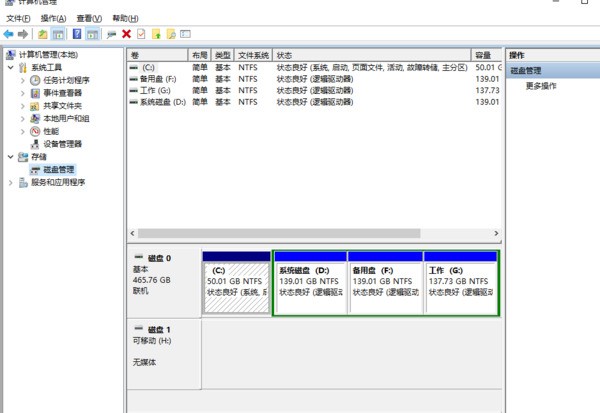Click the 操作 pane title
The width and height of the screenshot is (600, 413).
pyautogui.click(x=517, y=55)
